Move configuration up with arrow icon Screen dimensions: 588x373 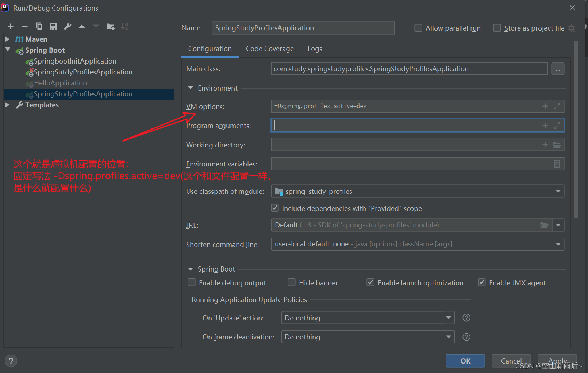click(82, 26)
